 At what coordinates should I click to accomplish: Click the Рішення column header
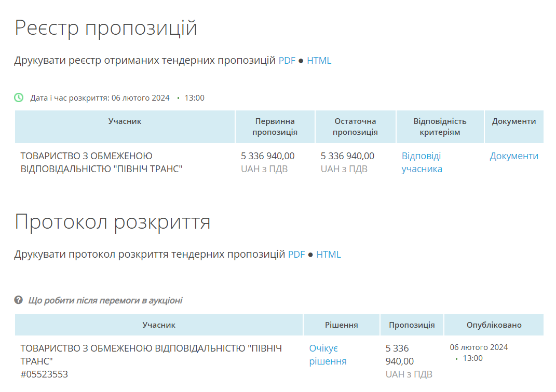click(342, 325)
